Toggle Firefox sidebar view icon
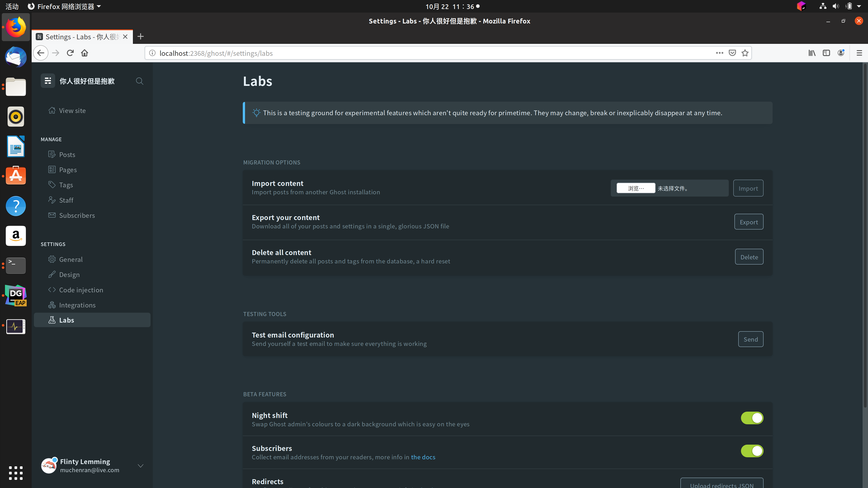This screenshot has width=868, height=488. click(x=826, y=53)
